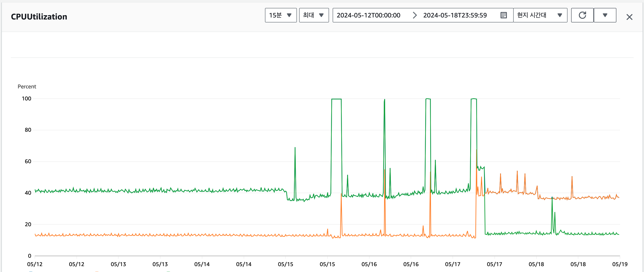Image resolution: width=644 pixels, height=272 pixels.
Task: Open the 최대 statistic dropdown
Action: [x=313, y=15]
